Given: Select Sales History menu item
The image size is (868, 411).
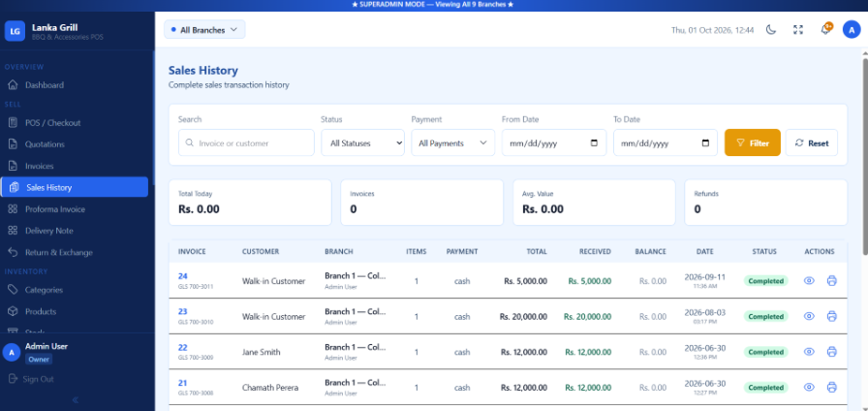Looking at the screenshot, I should pos(75,187).
